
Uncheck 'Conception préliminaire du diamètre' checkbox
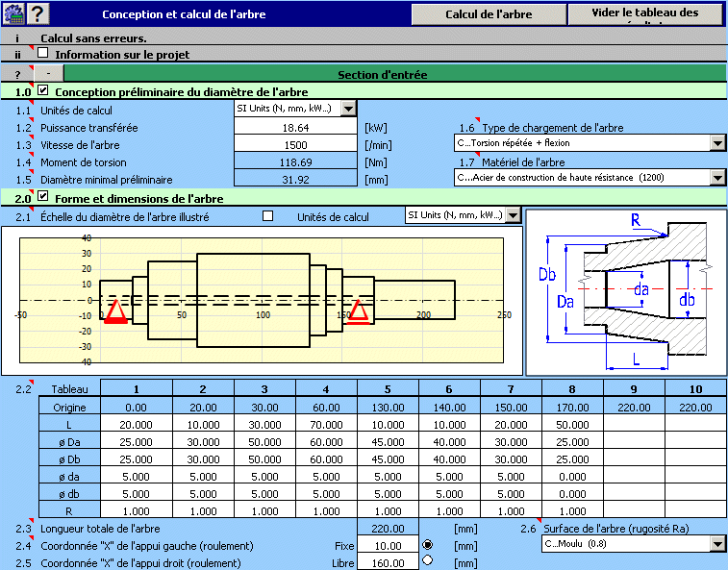pyautogui.click(x=42, y=90)
